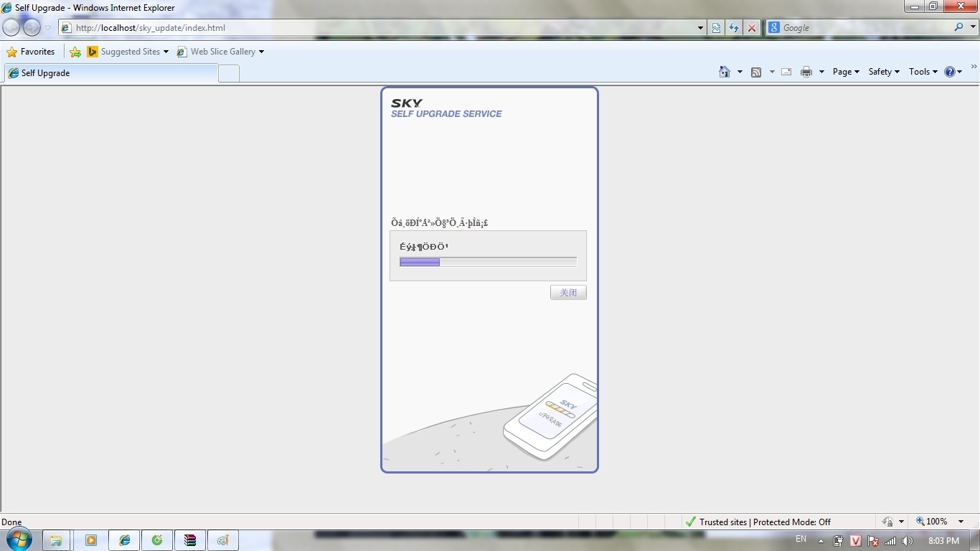The image size is (980, 551).
Task: Go back using the browser Back arrow
Action: (x=11, y=28)
